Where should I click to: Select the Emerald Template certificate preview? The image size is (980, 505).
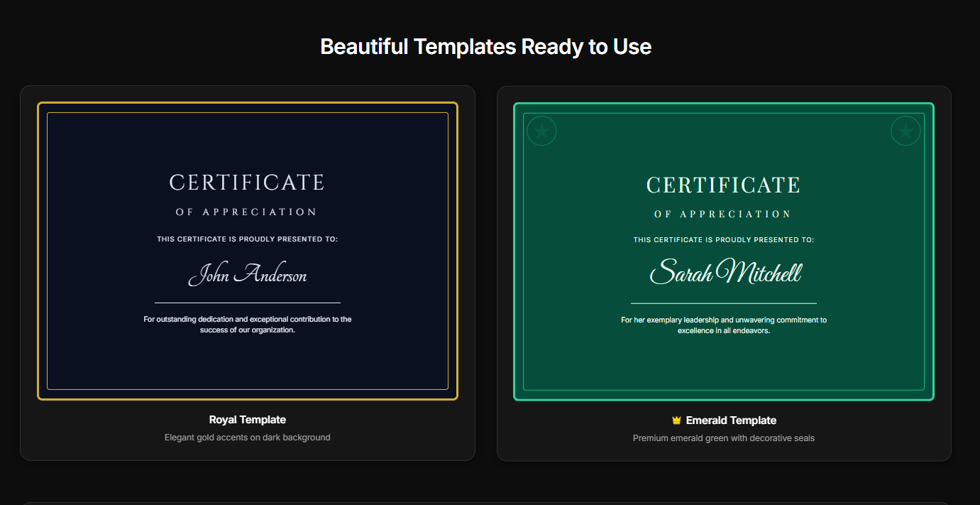[723, 251]
